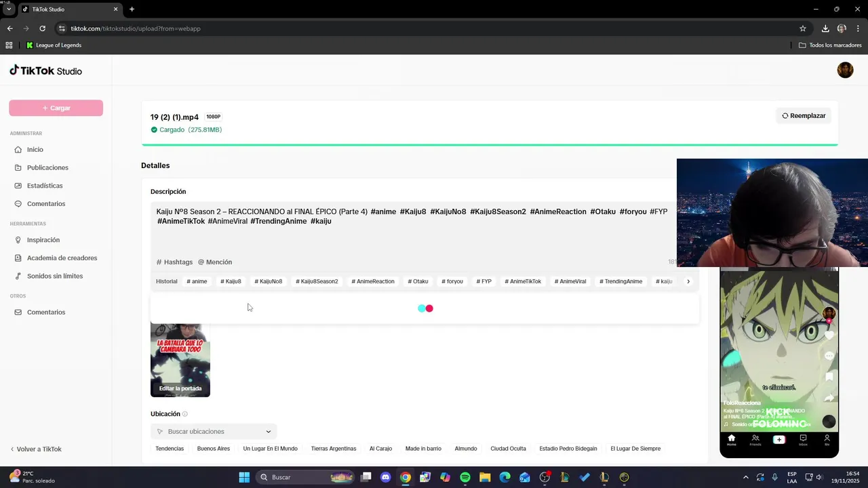
Task: Open Sonidos sin límites
Action: (x=56, y=277)
